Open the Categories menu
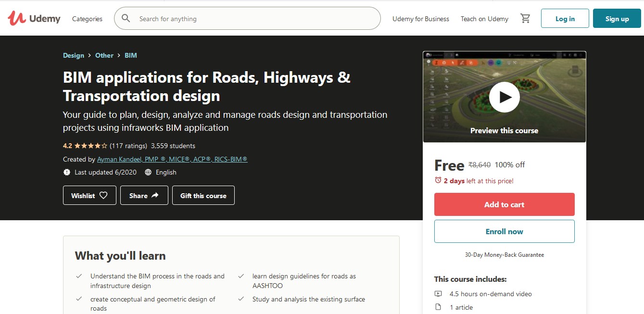Viewport: 644px width, 314px height. tap(87, 19)
